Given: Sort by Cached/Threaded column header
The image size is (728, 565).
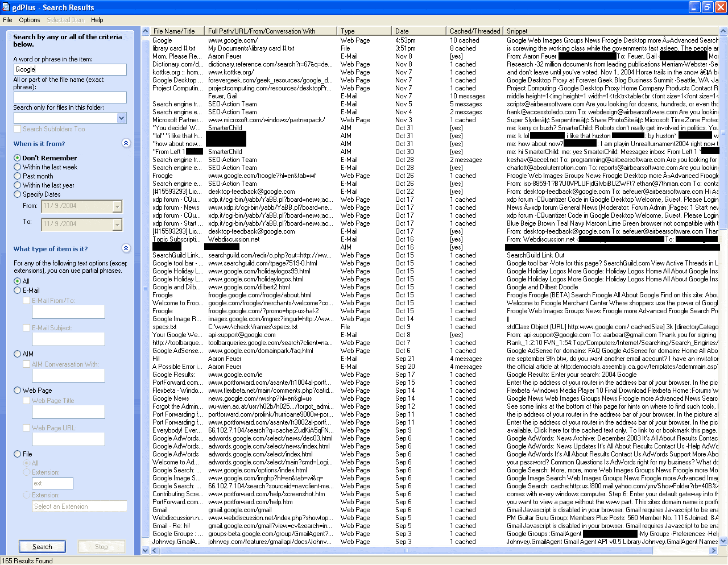Looking at the screenshot, I should [475, 31].
